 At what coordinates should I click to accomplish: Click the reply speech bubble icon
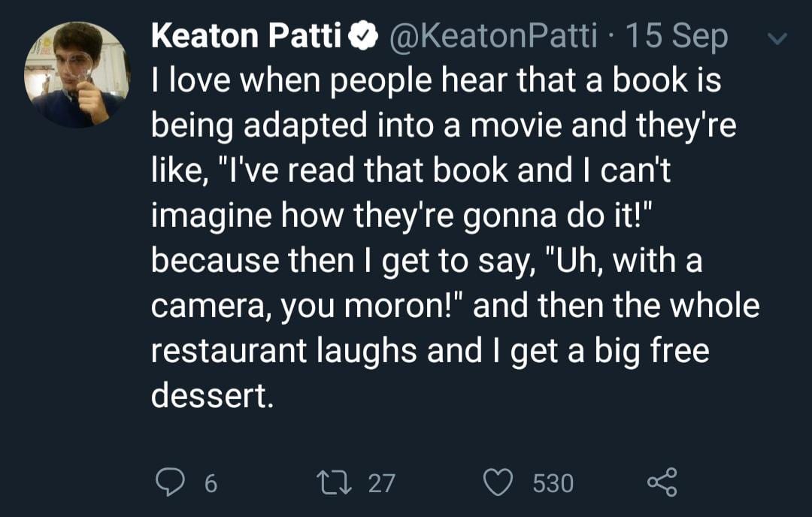pos(171,482)
